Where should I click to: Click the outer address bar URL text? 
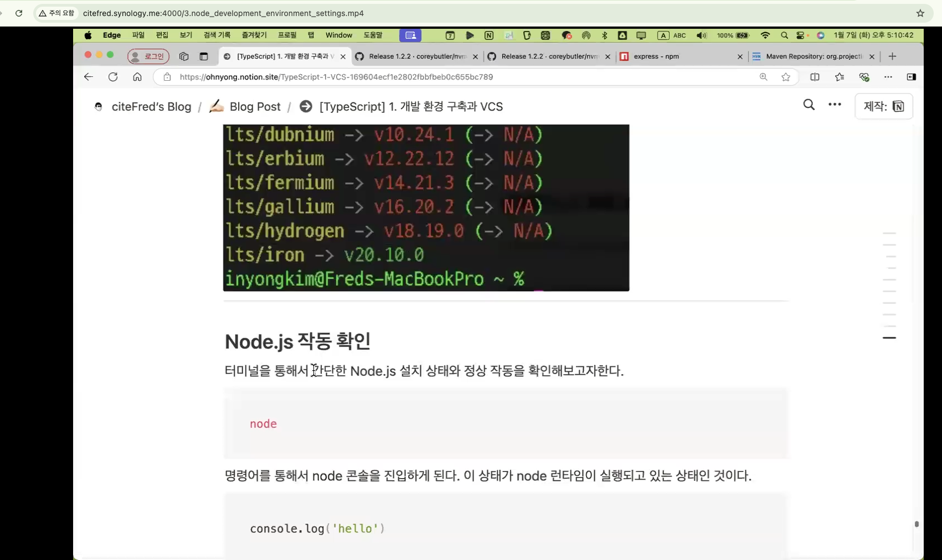pyautogui.click(x=223, y=13)
